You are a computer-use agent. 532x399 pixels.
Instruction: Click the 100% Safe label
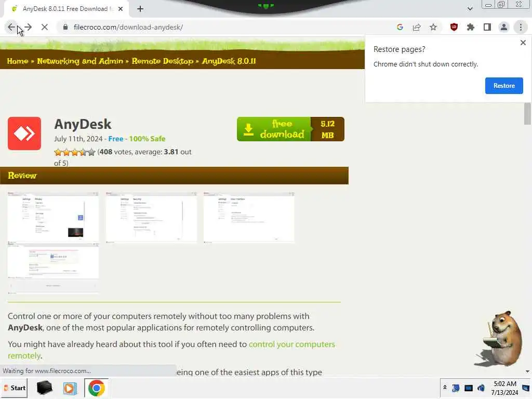pyautogui.click(x=147, y=139)
